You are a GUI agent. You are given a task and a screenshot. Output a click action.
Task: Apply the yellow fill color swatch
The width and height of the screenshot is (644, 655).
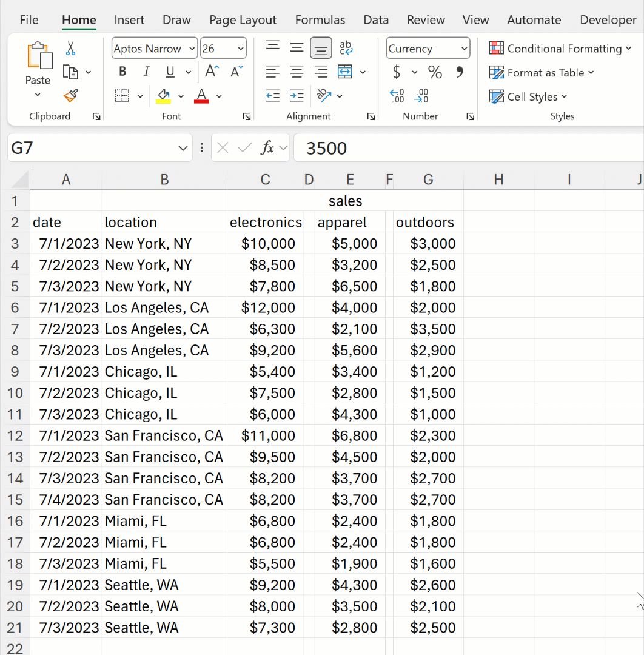click(163, 96)
